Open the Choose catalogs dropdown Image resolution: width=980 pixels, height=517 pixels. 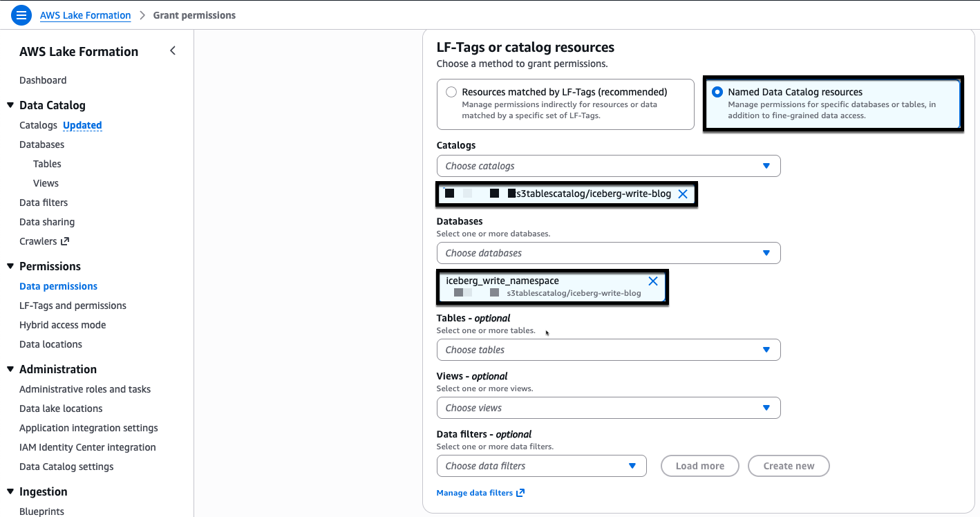click(x=608, y=166)
